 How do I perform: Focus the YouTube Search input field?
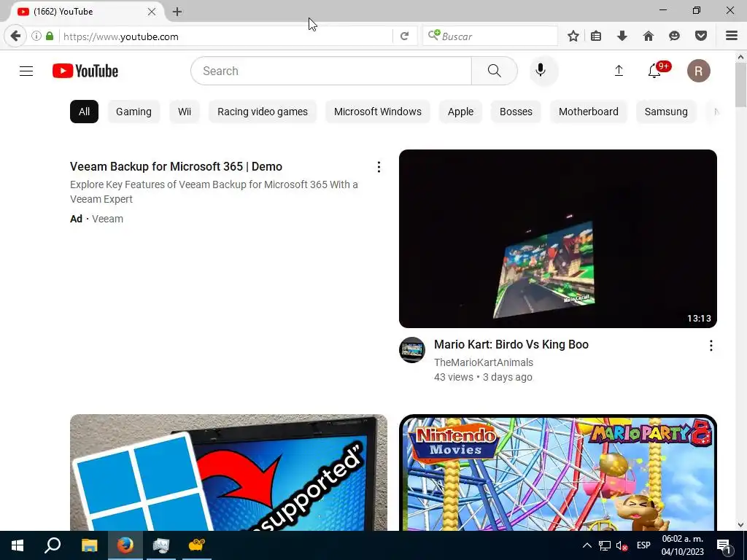[332, 71]
